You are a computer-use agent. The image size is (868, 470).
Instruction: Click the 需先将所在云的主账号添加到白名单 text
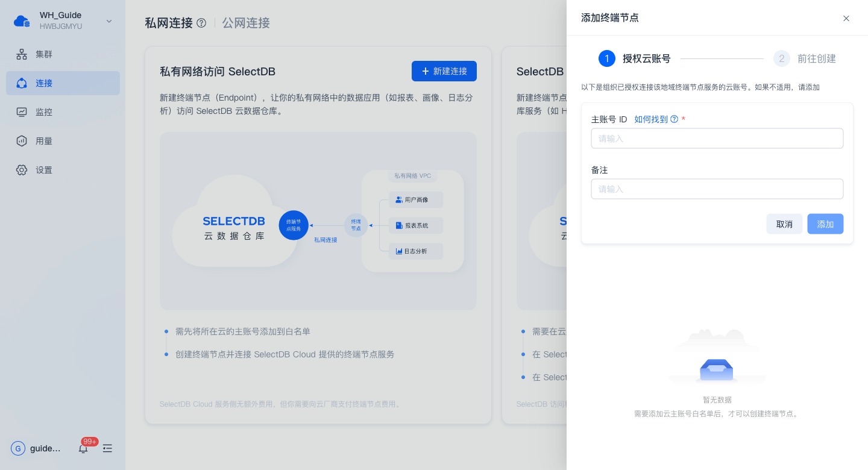(243, 331)
